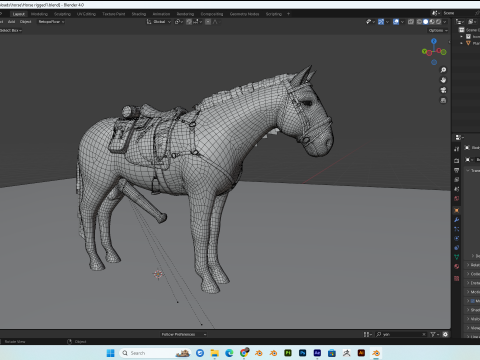Click the timeline settings gear icon
This screenshot has width=480, height=360.
(x=445, y=334)
